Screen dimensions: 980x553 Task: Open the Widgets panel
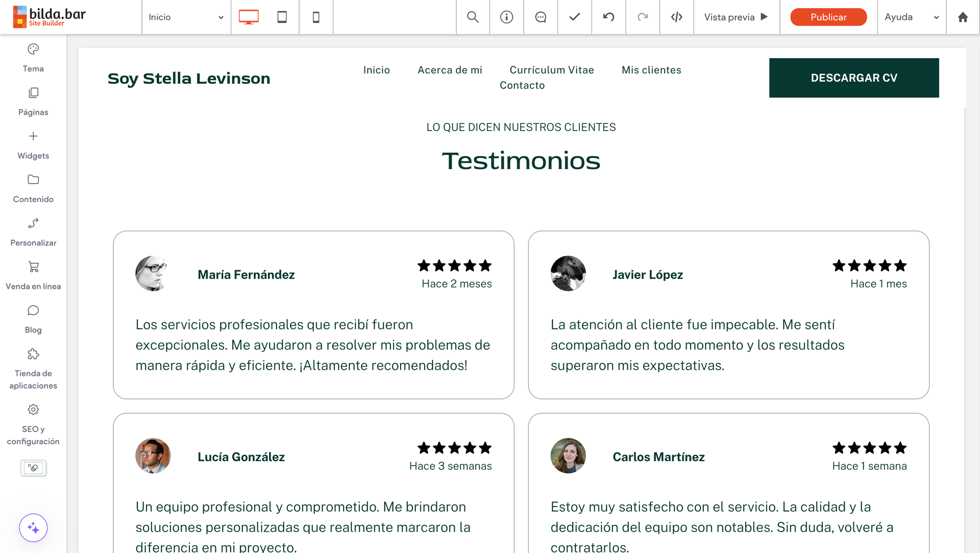(33, 145)
